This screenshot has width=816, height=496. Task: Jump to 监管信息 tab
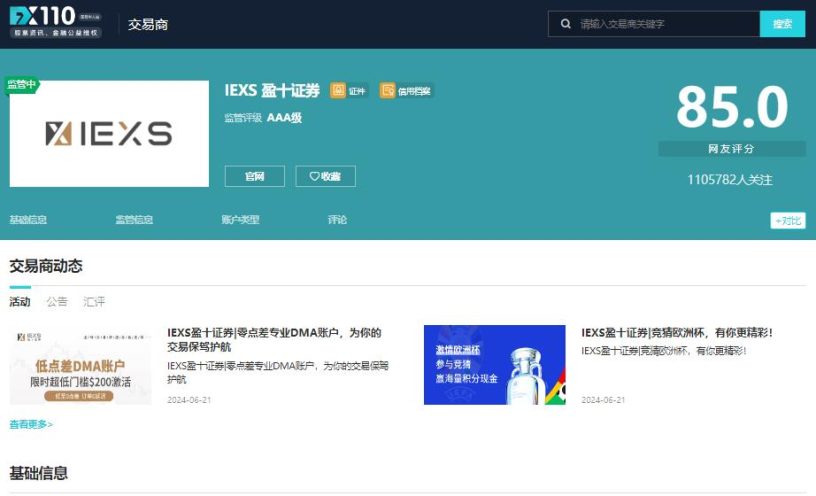click(x=134, y=220)
